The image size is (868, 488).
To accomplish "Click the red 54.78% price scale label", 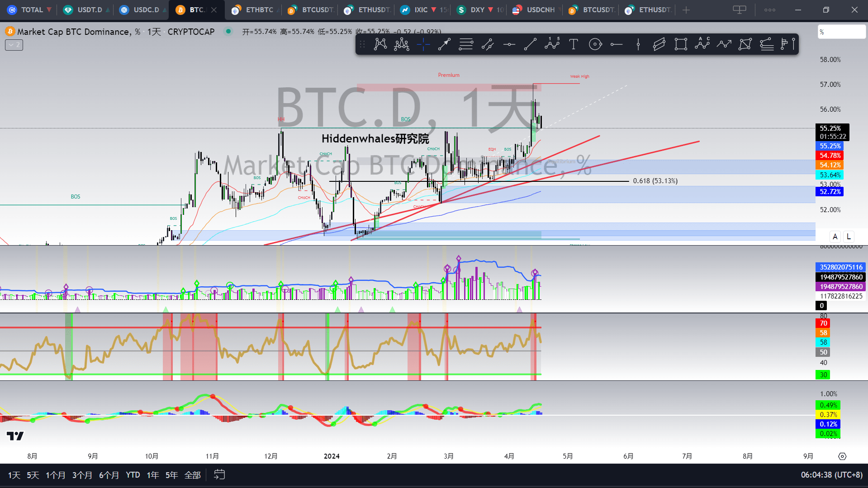I will coord(830,156).
